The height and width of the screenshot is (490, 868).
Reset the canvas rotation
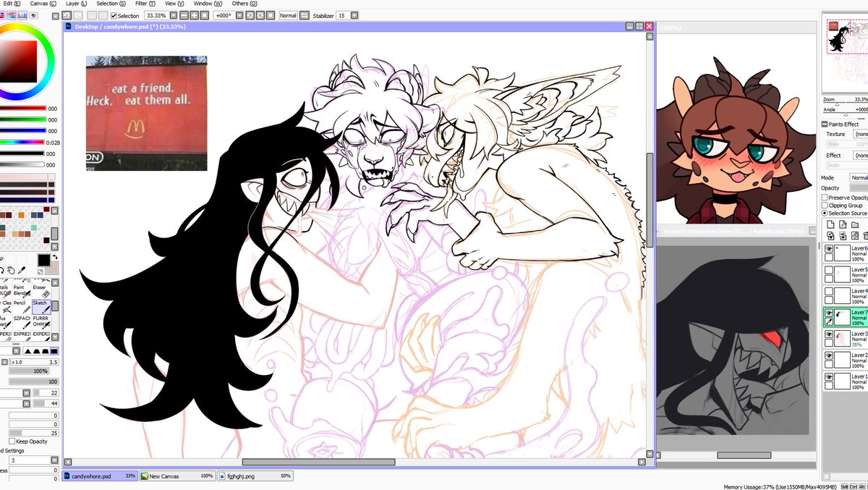[x=271, y=15]
